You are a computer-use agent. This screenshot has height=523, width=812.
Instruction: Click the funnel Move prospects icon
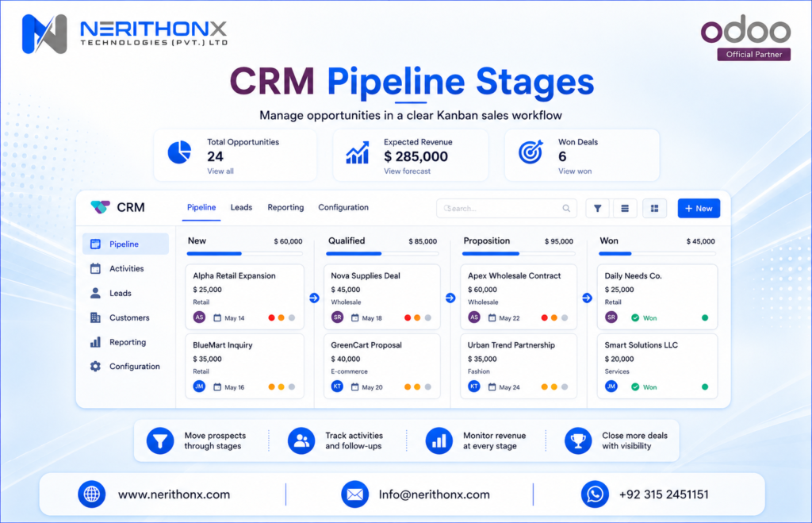tap(160, 440)
